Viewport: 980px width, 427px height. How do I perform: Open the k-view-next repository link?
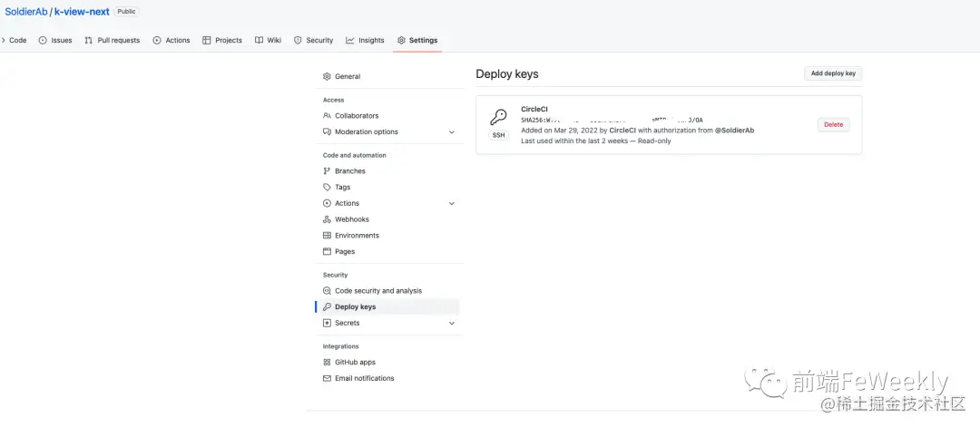click(x=82, y=11)
